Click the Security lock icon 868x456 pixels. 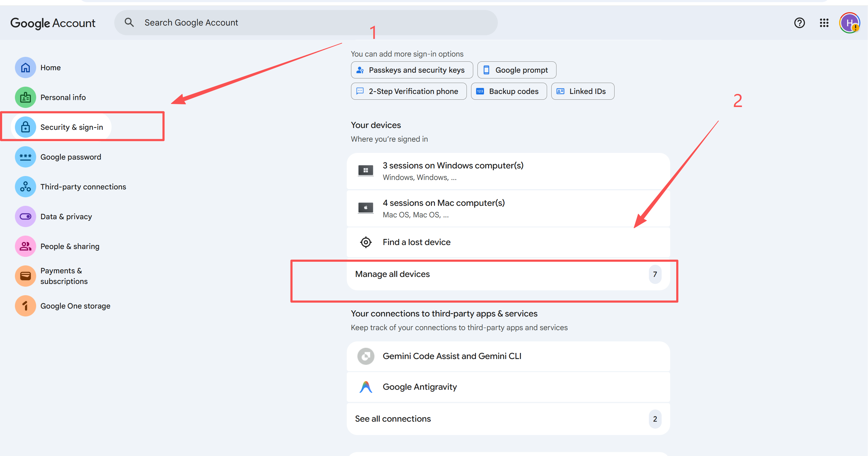coord(25,127)
